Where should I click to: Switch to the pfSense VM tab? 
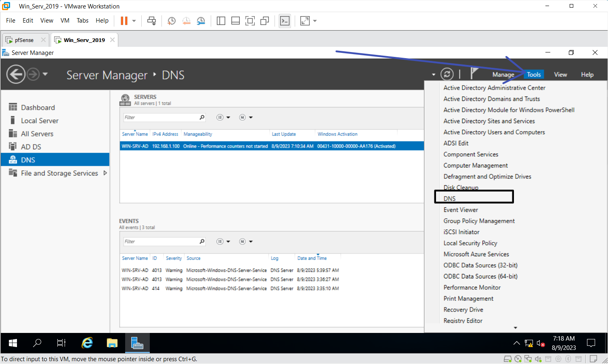24,40
